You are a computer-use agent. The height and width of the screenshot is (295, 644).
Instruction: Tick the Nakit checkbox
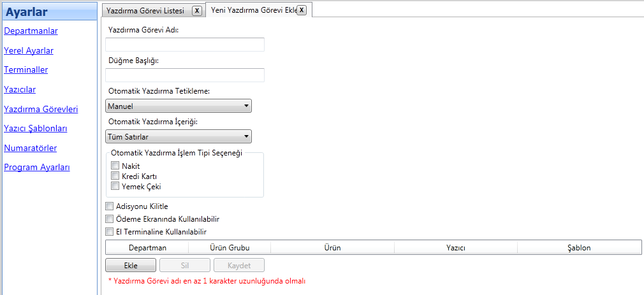(115, 166)
